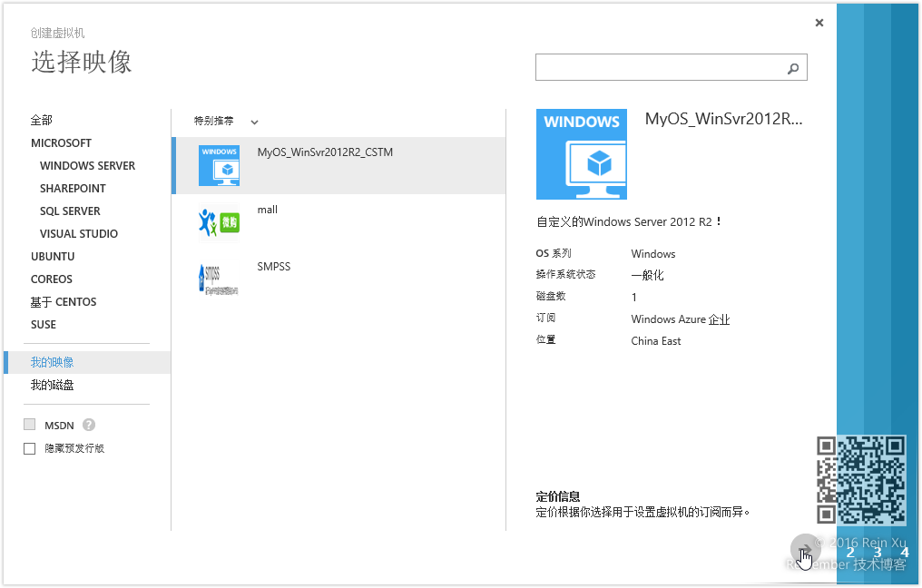This screenshot has height=588, width=922.
Task: Select the MyOS_WinSvr2012R2_CSTM image icon
Action: tap(219, 165)
